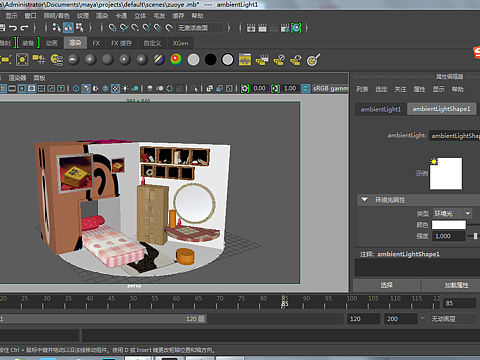The height and width of the screenshot is (360, 480).
Task: Click the 选择 button in Attribute Editor
Action: (387, 285)
